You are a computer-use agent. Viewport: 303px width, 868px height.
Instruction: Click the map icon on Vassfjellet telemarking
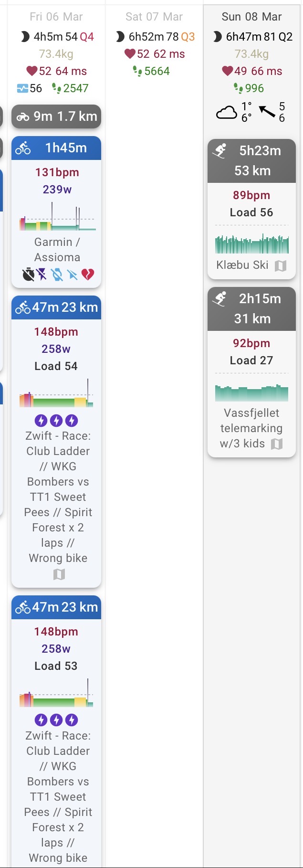277,444
